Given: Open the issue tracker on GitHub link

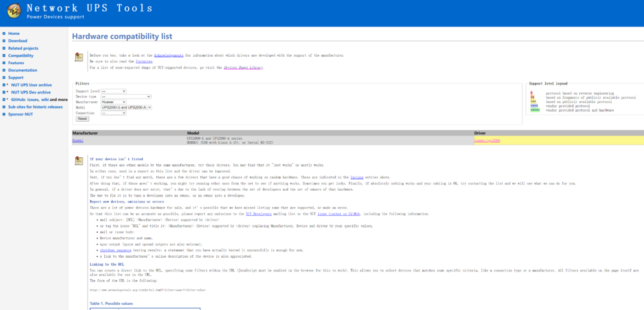Looking at the screenshot, I should [x=339, y=214].
